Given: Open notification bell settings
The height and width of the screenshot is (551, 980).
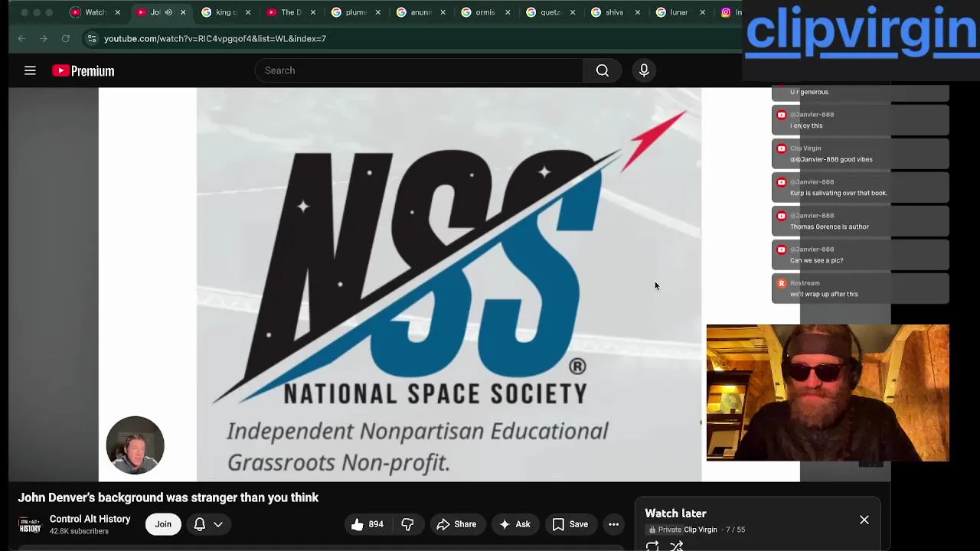Looking at the screenshot, I should pyautogui.click(x=199, y=524).
